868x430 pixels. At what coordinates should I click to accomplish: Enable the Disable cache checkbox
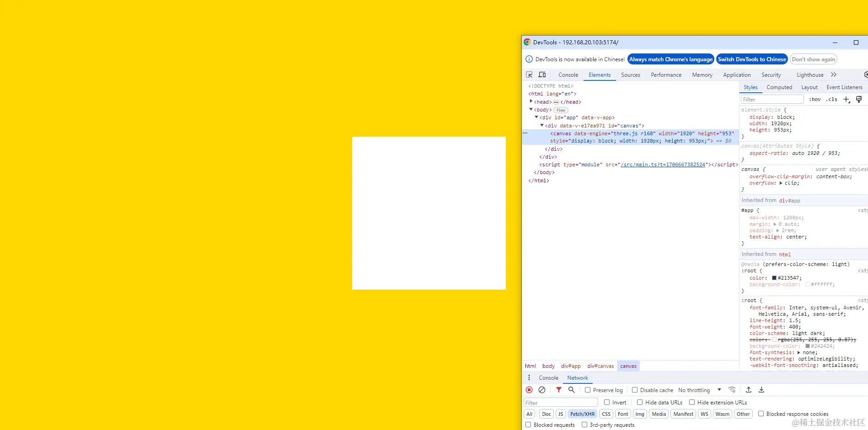(635, 390)
